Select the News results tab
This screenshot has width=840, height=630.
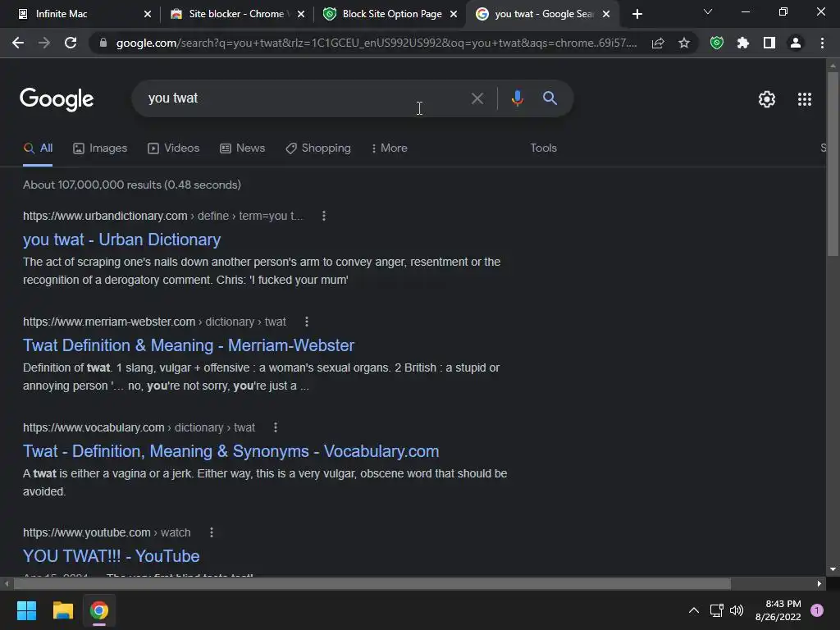pyautogui.click(x=243, y=148)
